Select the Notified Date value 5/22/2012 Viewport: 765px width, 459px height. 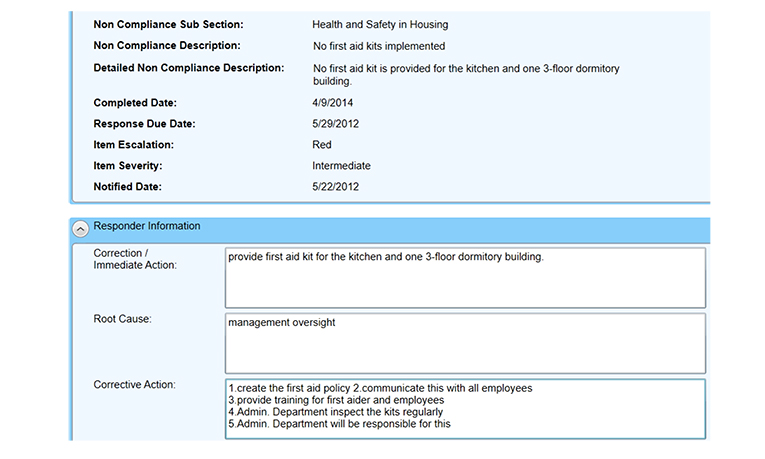(336, 187)
